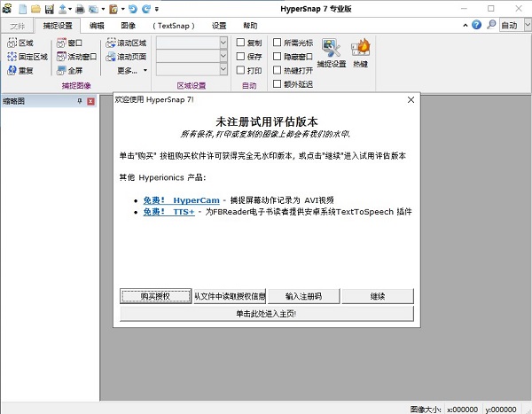Click the Redo arrow icon
Viewport: 532px width, 414px height.
point(146,9)
